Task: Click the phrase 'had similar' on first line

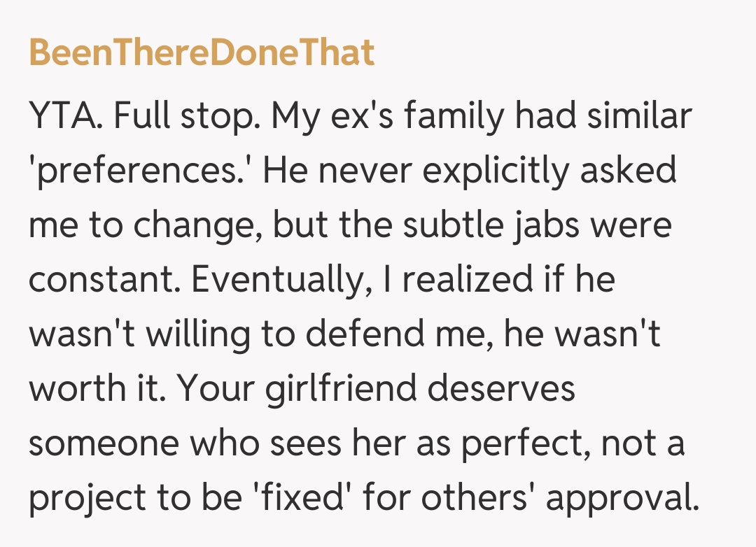Action: [603, 117]
